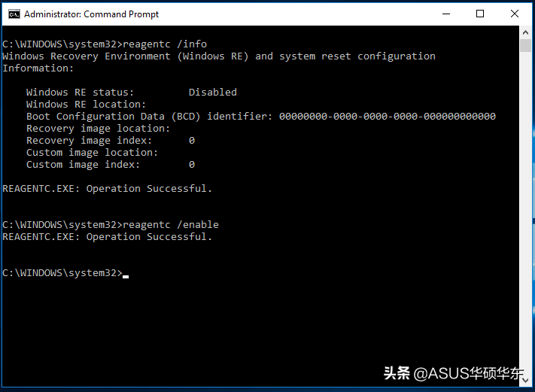
Task: Click the blinking cursor at last prompt
Action: [x=126, y=274]
